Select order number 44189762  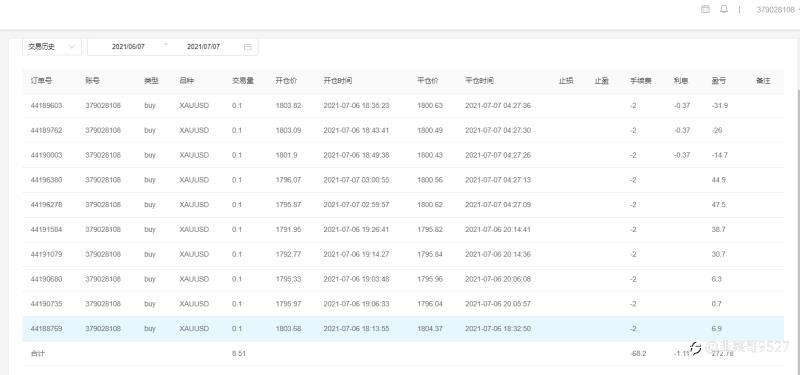[46, 131]
